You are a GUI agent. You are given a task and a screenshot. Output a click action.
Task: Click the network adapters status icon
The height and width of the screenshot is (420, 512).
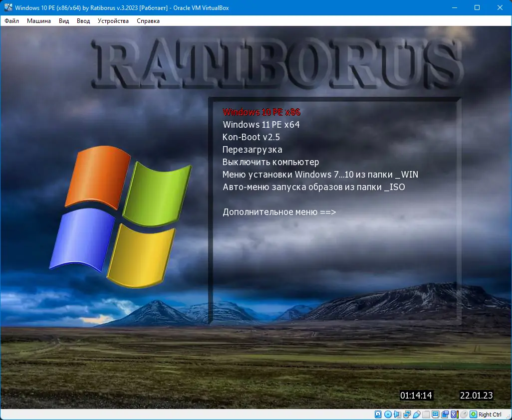point(407,415)
